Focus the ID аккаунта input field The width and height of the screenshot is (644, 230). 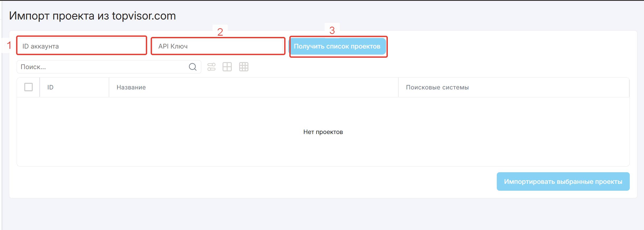82,46
